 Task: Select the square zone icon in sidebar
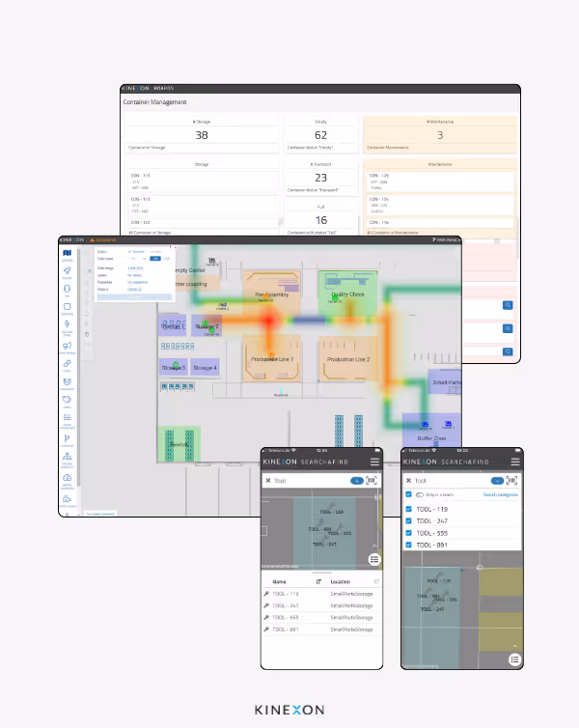68,306
